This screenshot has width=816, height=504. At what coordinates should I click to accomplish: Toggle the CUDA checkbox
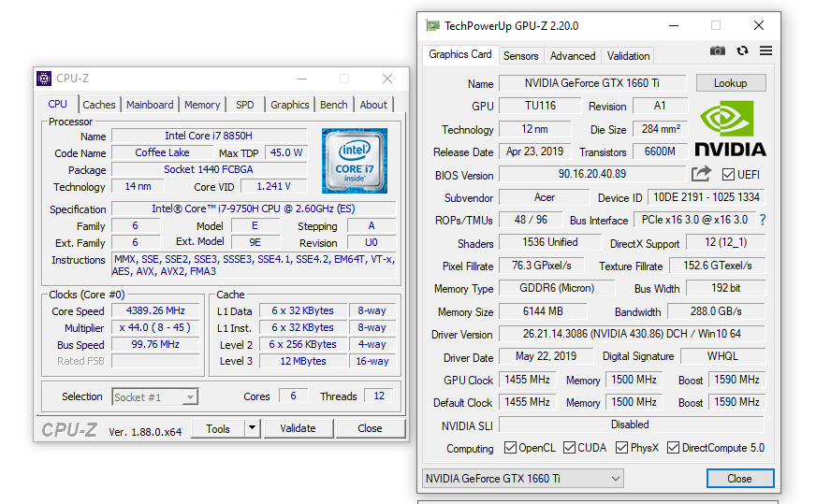(x=569, y=448)
